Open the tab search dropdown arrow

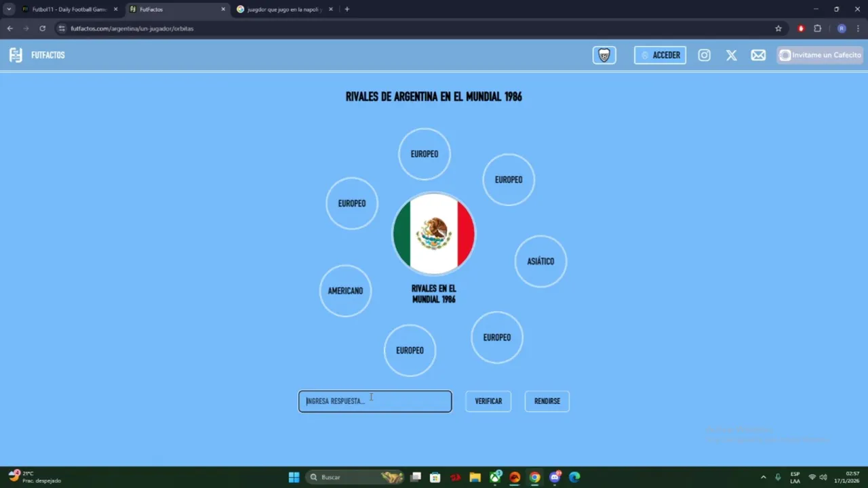coord(9,9)
